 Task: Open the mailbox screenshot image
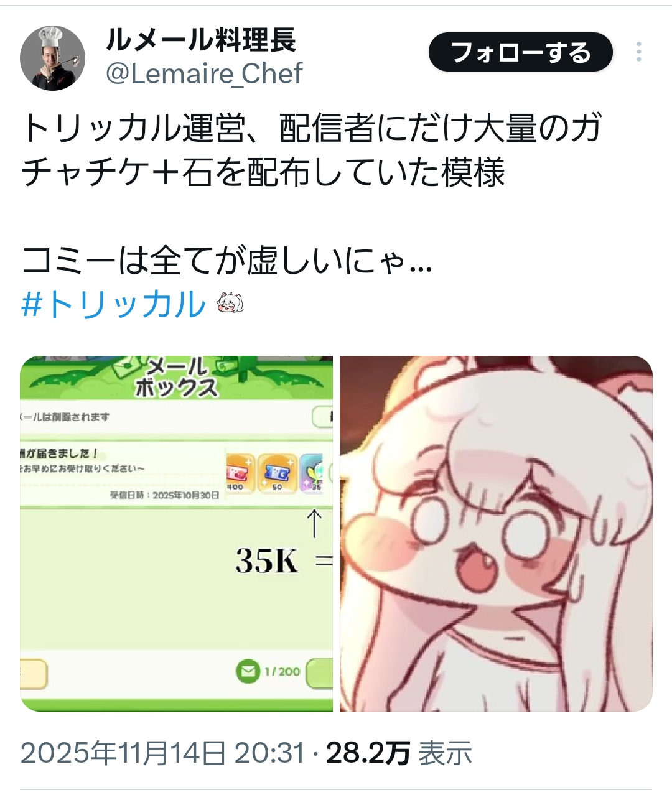pos(177,533)
